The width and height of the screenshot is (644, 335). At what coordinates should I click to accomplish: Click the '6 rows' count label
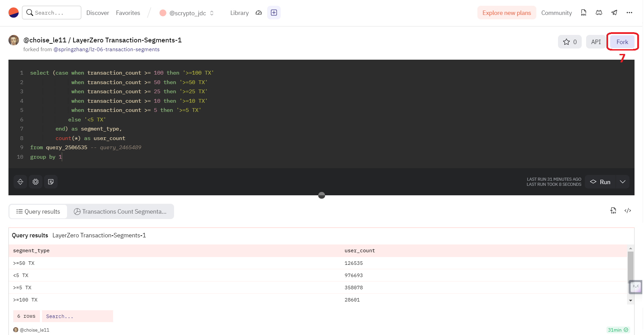pos(26,316)
